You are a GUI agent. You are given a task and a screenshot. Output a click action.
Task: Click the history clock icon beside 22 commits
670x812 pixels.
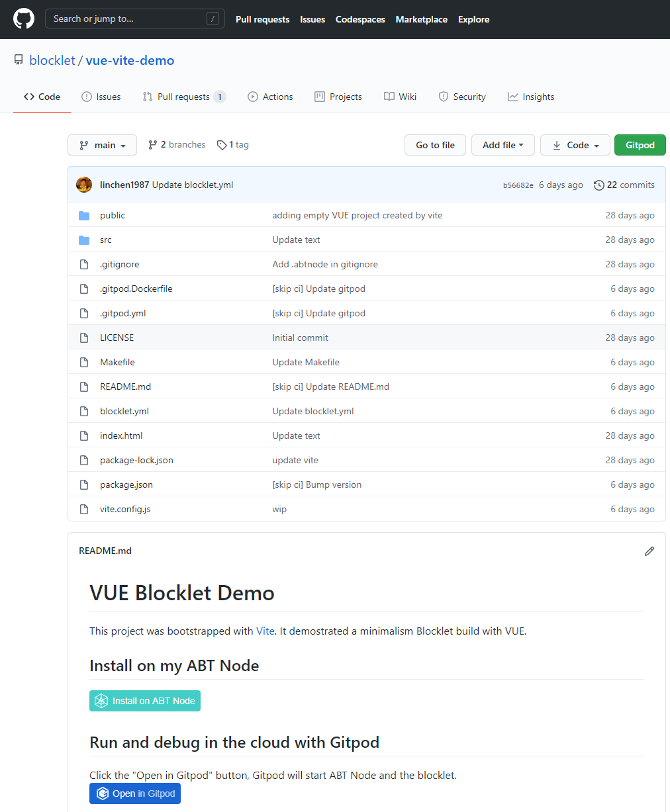[x=598, y=185]
